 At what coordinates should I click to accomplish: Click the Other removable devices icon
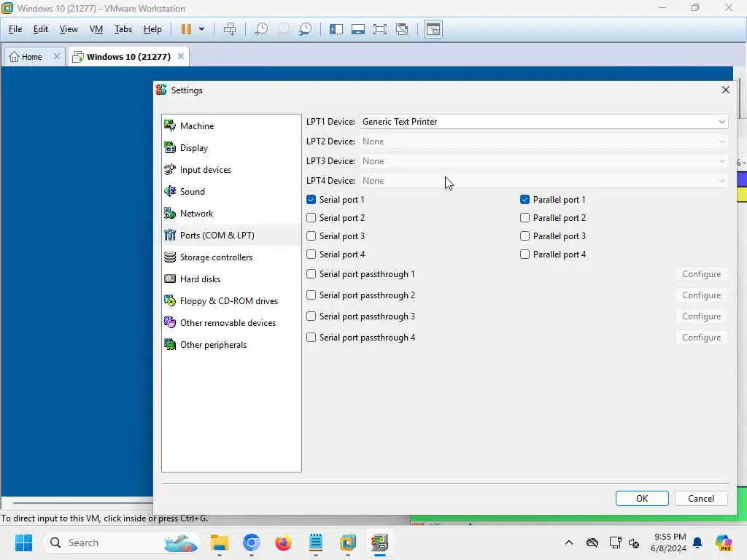(x=169, y=323)
